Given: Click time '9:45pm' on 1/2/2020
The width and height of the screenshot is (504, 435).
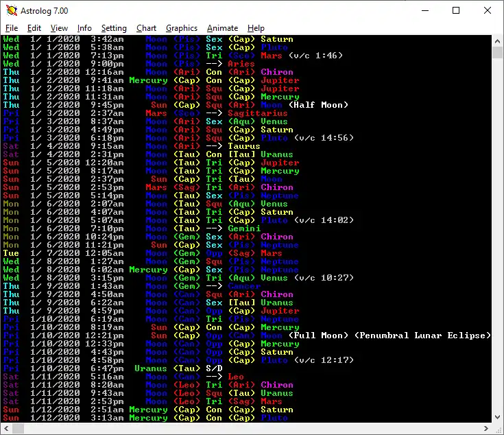Looking at the screenshot, I should click(x=107, y=105).
